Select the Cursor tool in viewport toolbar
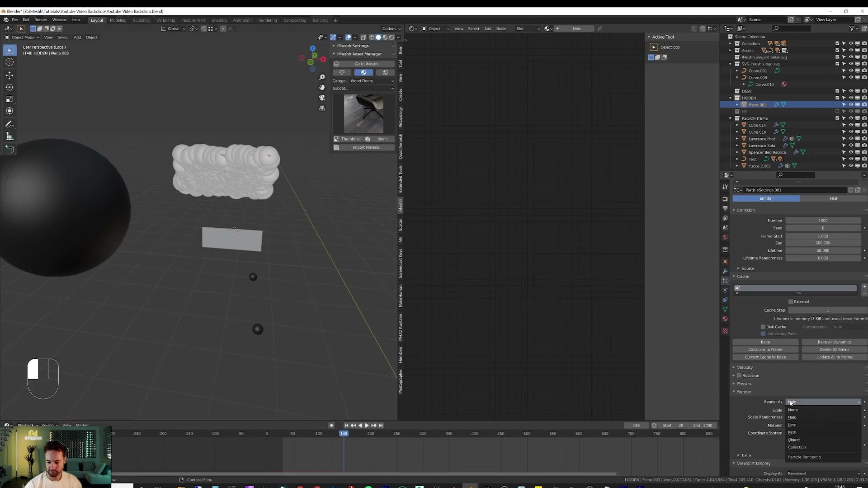 [9, 62]
